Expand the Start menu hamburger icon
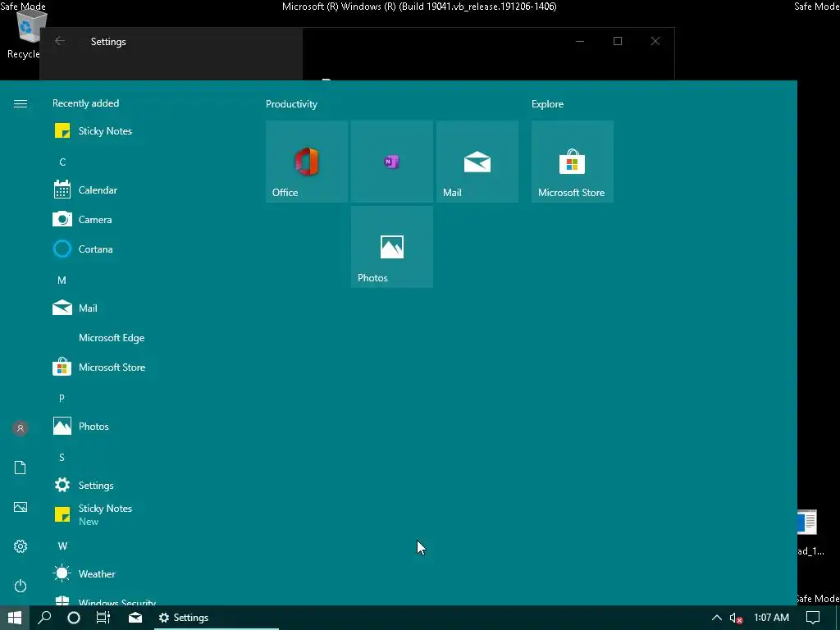Viewport: 840px width, 630px height. (21, 104)
